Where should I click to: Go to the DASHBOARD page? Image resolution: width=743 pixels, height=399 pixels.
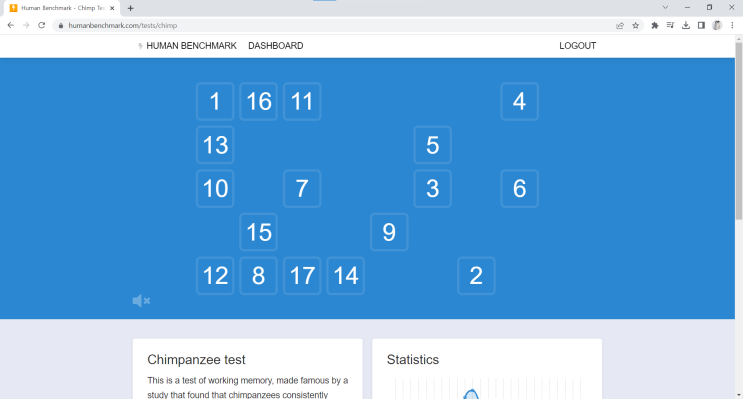pos(276,46)
